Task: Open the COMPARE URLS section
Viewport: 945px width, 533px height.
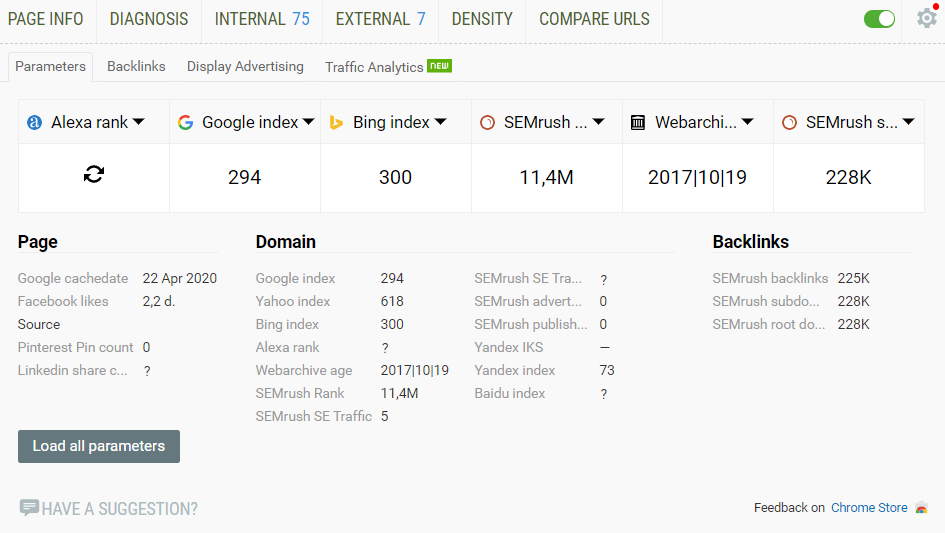Action: tap(594, 19)
